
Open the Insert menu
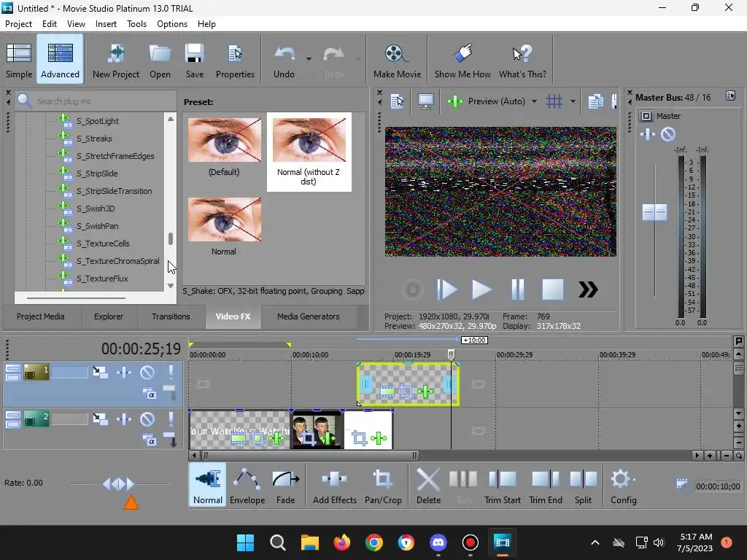(106, 24)
